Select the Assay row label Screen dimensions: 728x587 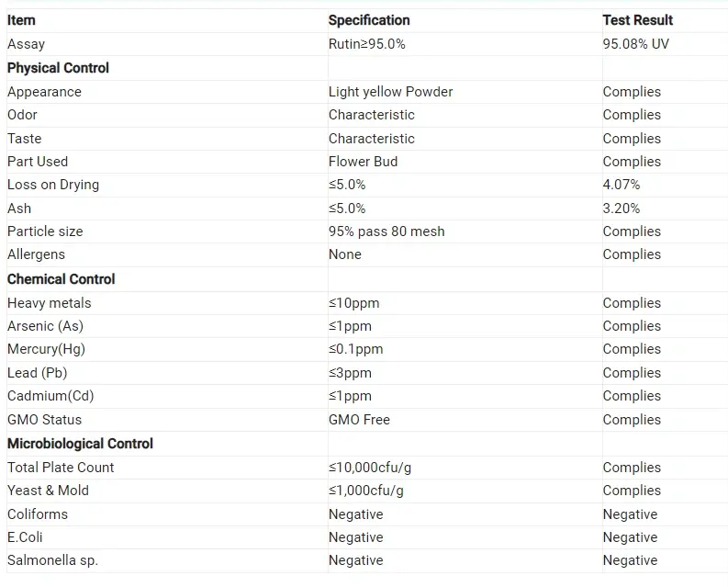point(26,44)
